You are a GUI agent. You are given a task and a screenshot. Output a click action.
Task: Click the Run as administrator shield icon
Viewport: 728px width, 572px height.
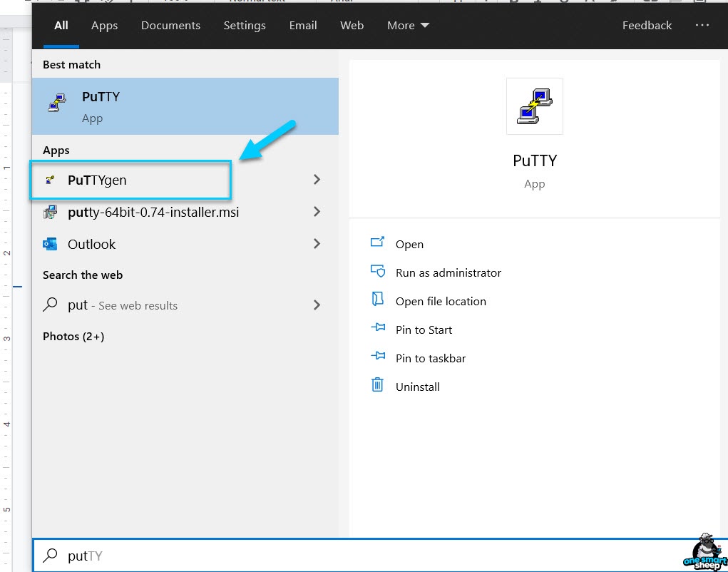coord(377,271)
